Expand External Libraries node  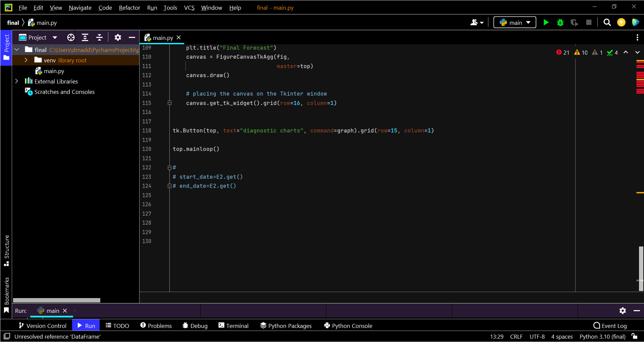pos(17,81)
